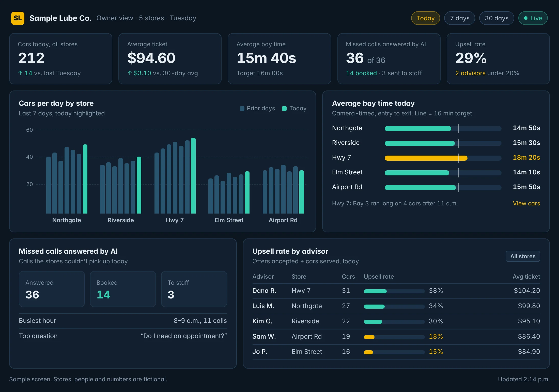Click Hwy 7's teal today bar in chart

193,176
